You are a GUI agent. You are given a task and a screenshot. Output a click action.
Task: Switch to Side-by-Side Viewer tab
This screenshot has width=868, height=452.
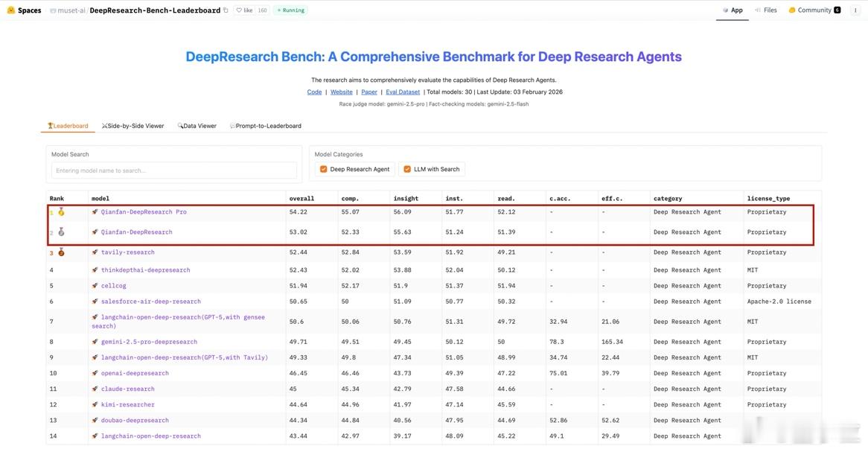click(133, 126)
